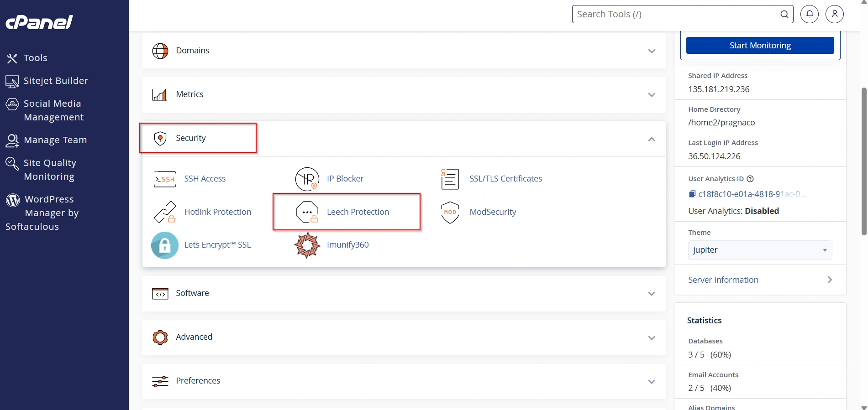Click the Software code icon
Screen dimensions: 868x410
click(x=160, y=294)
